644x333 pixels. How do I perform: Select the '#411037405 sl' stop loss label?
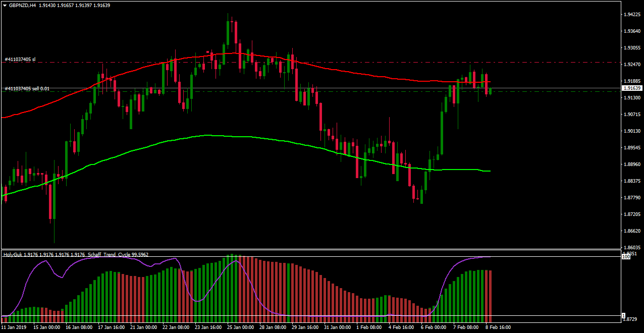20,60
